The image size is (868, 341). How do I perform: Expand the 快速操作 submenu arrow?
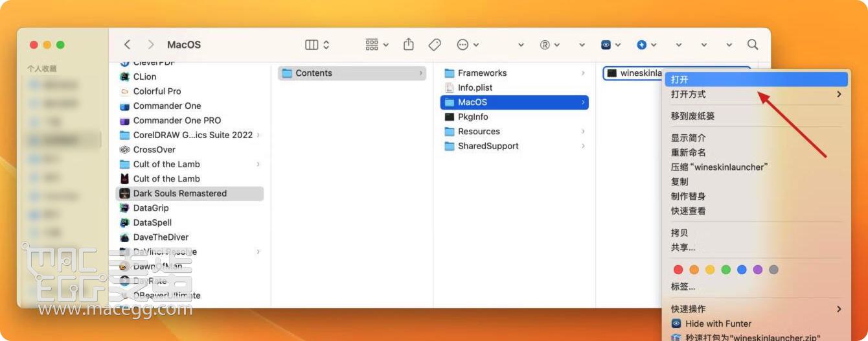(x=839, y=309)
